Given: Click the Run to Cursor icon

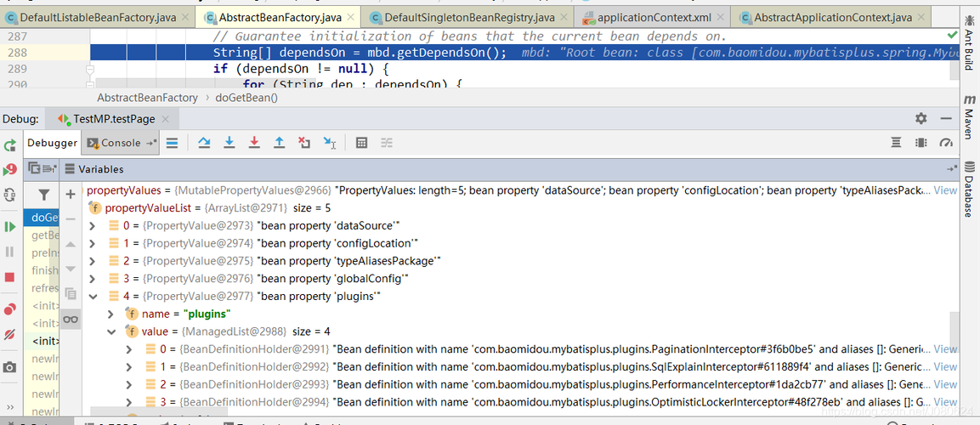Looking at the screenshot, I should point(330,143).
